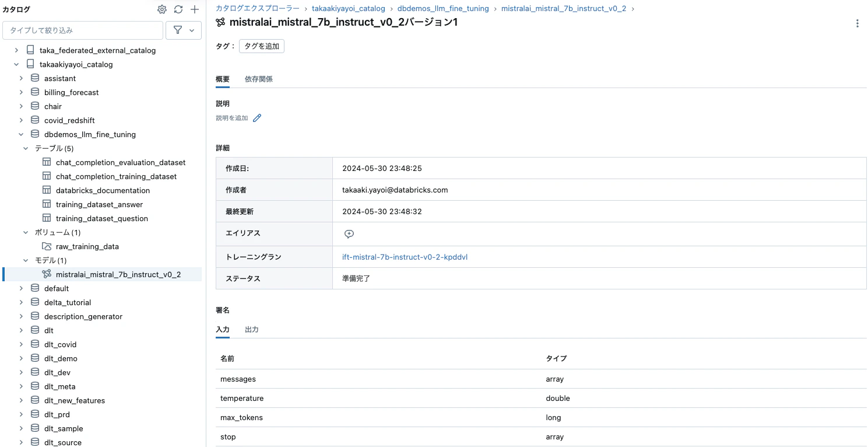Click the messages signature row name
This screenshot has height=447, width=868.
pos(238,379)
